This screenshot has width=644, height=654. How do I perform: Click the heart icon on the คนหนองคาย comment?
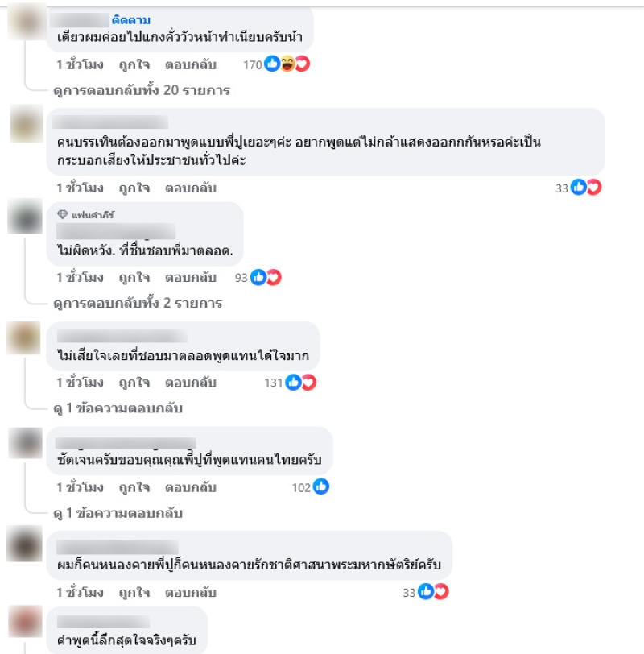click(x=441, y=592)
